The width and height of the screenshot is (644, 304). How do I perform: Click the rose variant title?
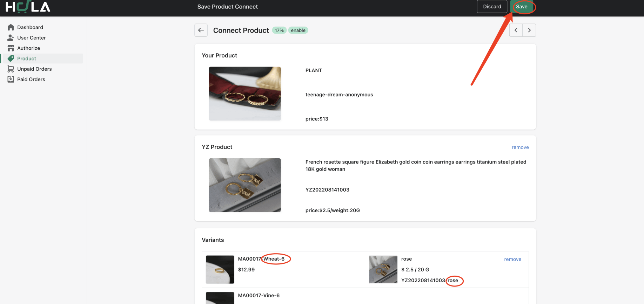[407, 259]
